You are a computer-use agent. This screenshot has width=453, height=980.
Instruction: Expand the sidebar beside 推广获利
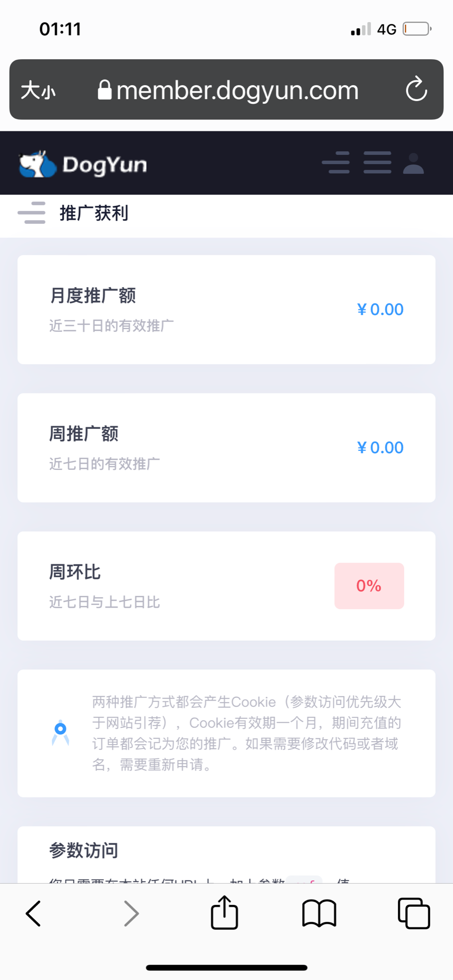pyautogui.click(x=32, y=213)
